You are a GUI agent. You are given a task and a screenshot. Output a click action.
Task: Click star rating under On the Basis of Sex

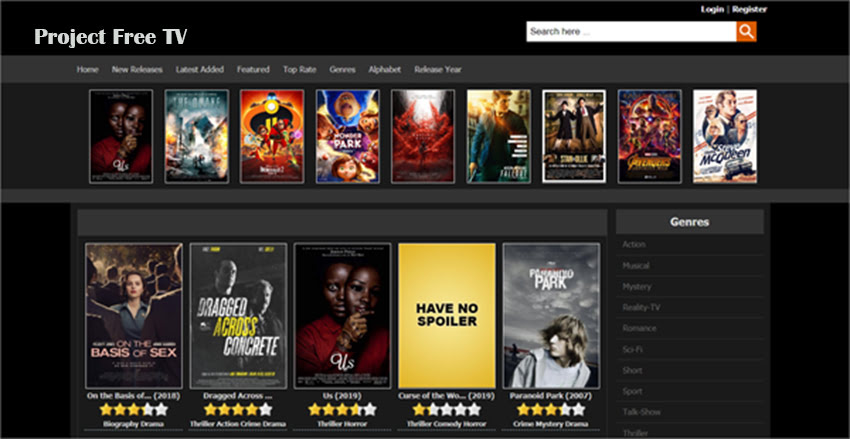134,409
